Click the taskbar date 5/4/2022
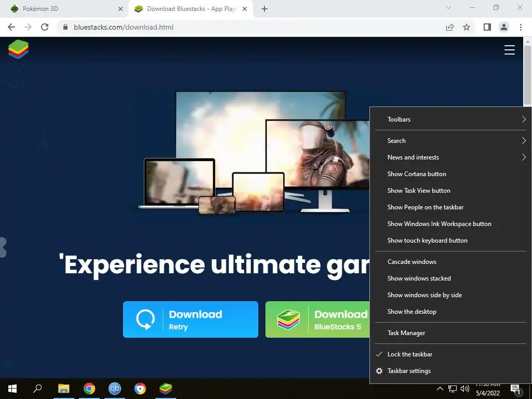The width and height of the screenshot is (532, 399). tap(487, 393)
